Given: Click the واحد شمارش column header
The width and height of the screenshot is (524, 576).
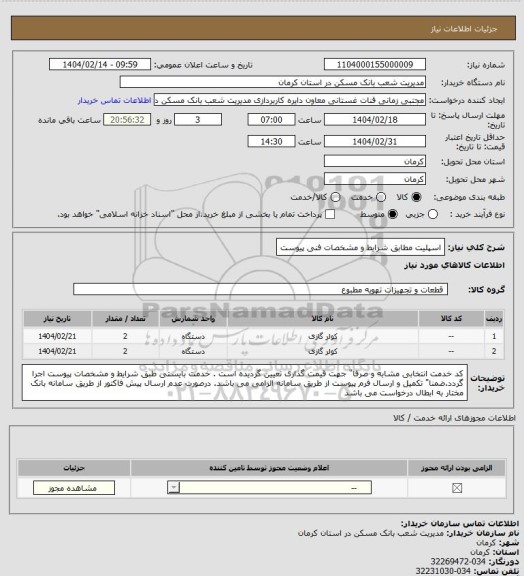Looking at the screenshot, I should 193,319.
